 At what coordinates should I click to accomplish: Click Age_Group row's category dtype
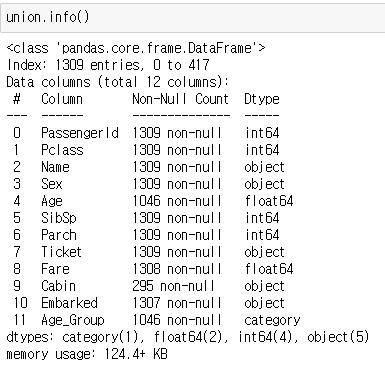click(x=272, y=320)
